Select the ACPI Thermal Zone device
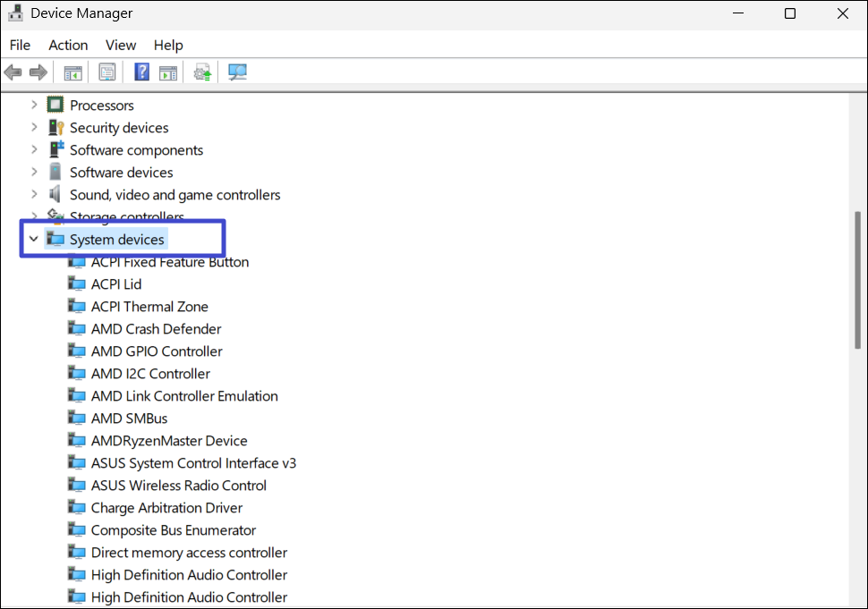This screenshot has height=609, width=868. tap(149, 307)
